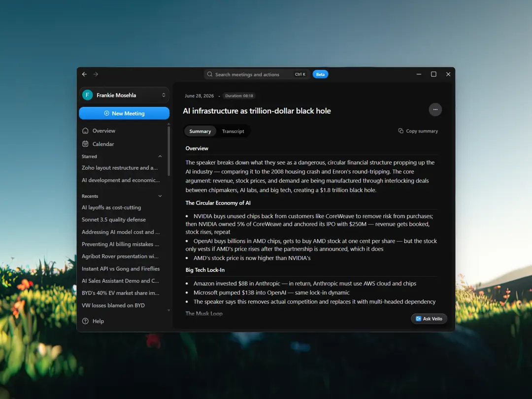The image size is (532, 399).
Task: Close the Veilo window
Action: [448, 74]
